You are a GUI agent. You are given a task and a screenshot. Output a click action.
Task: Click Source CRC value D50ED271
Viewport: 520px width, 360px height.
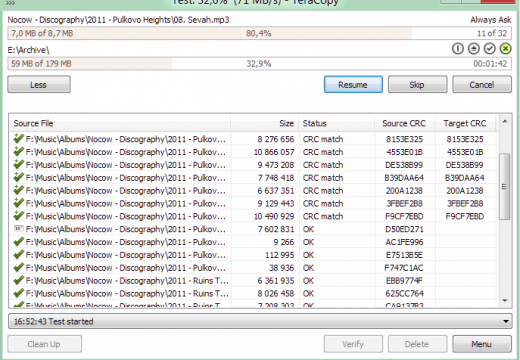point(404,229)
